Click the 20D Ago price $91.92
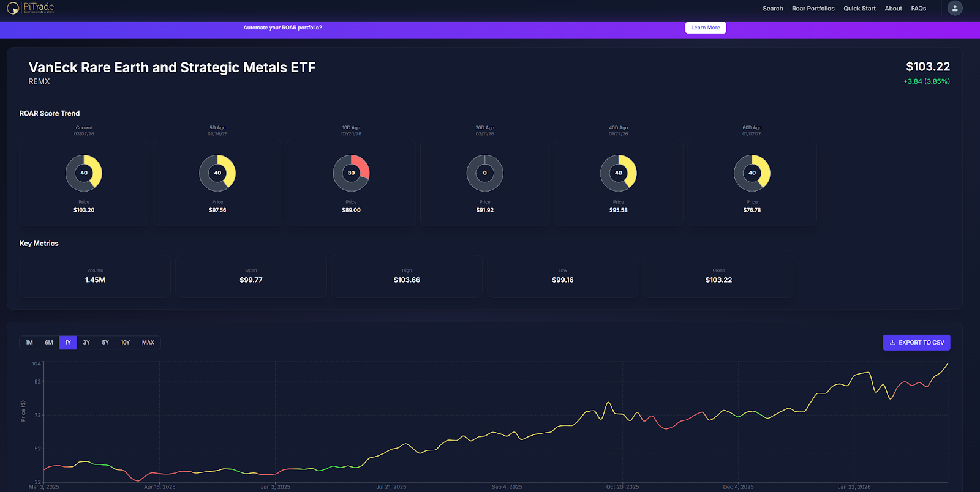Screen dimensions: 980x492 pos(484,210)
